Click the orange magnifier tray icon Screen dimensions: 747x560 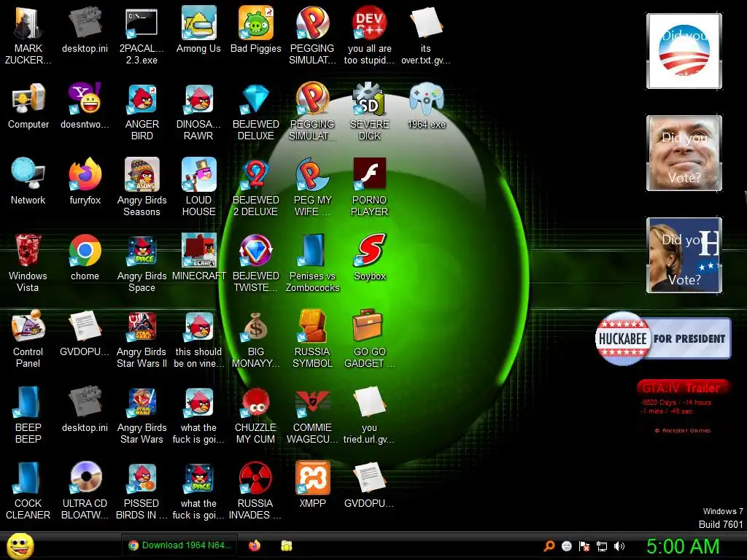click(549, 546)
